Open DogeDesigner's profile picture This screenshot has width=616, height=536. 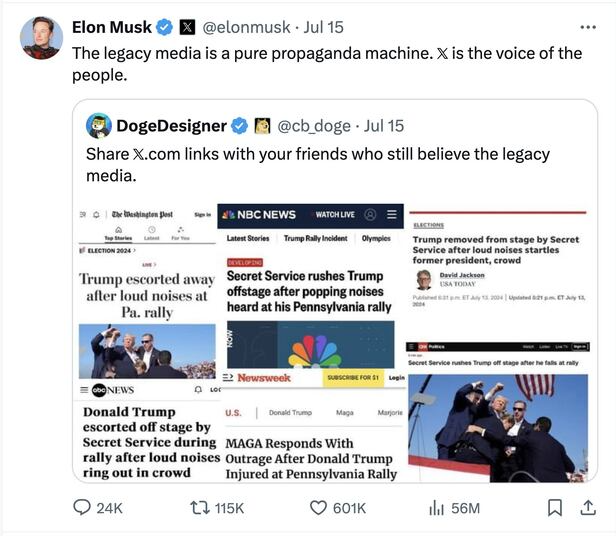click(99, 126)
